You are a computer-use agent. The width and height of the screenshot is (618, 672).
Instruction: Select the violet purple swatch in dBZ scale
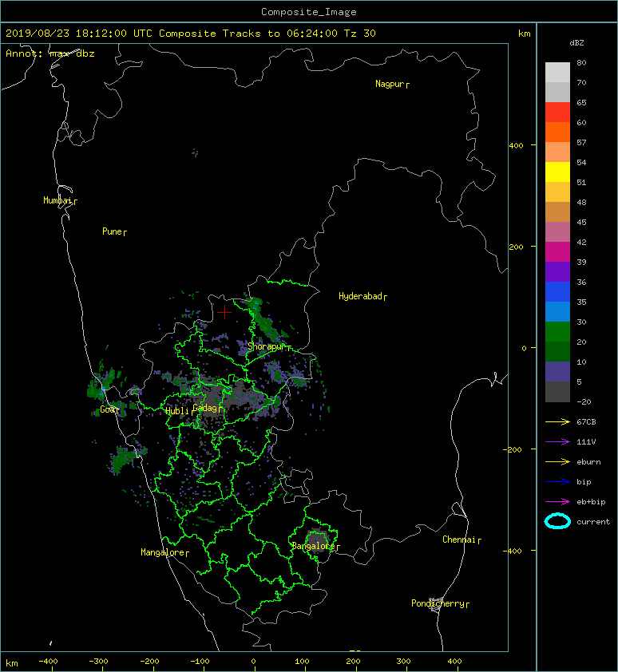557,271
